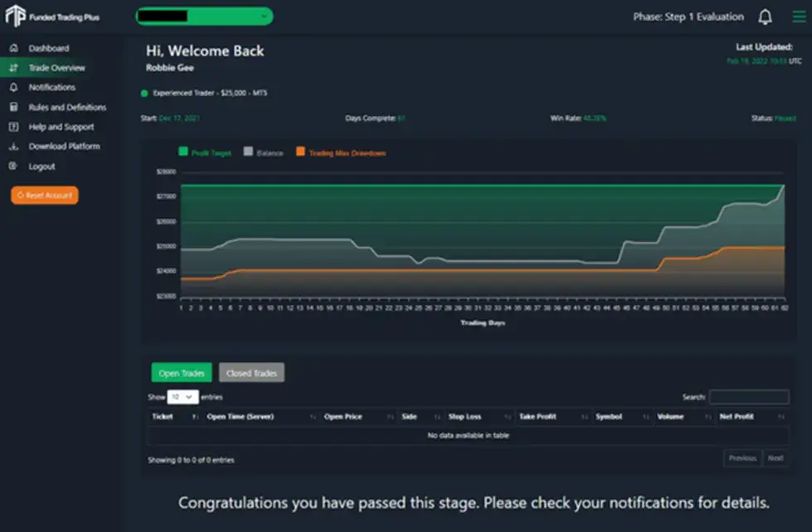Click the Start date value
This screenshot has width=812, height=532.
pyautogui.click(x=179, y=118)
